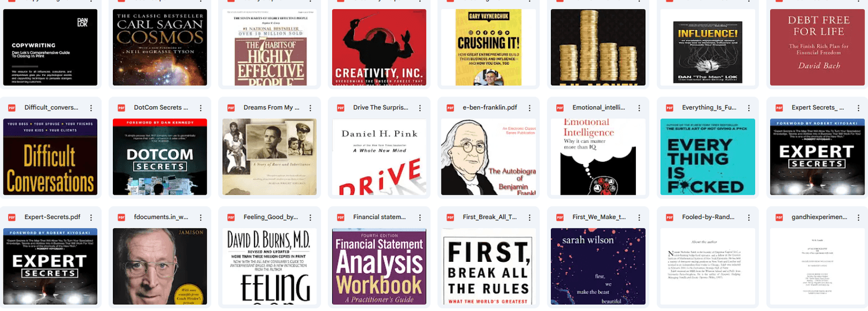Open Crushing It! book thumbnail
Image resolution: width=868 pixels, height=311 pixels.
[x=488, y=47]
